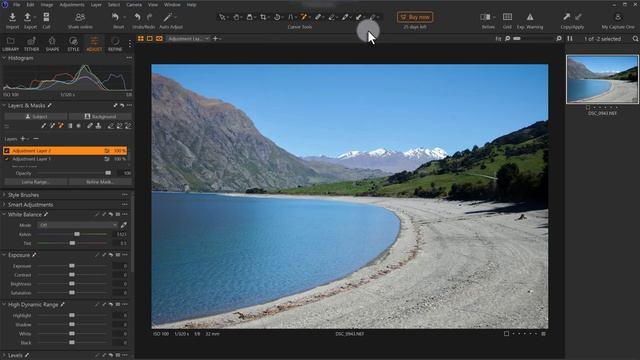Open My Capture One account icon
Screen dimensions: 640x360
[618, 17]
